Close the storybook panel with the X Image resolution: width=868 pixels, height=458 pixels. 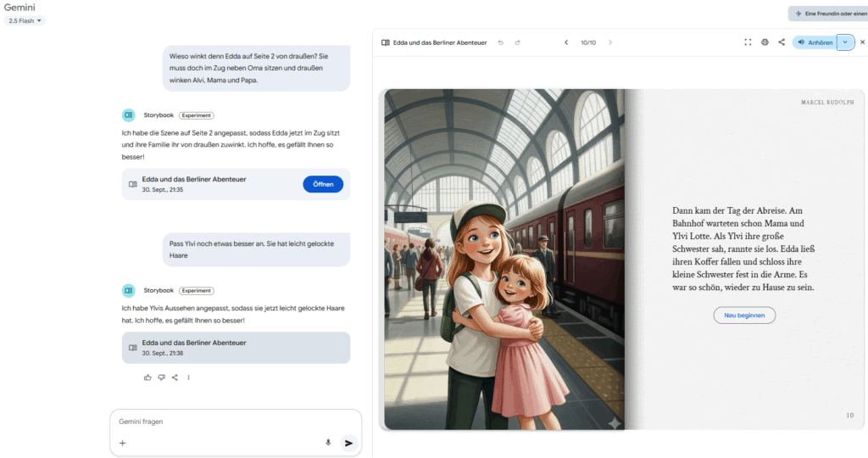click(x=863, y=42)
